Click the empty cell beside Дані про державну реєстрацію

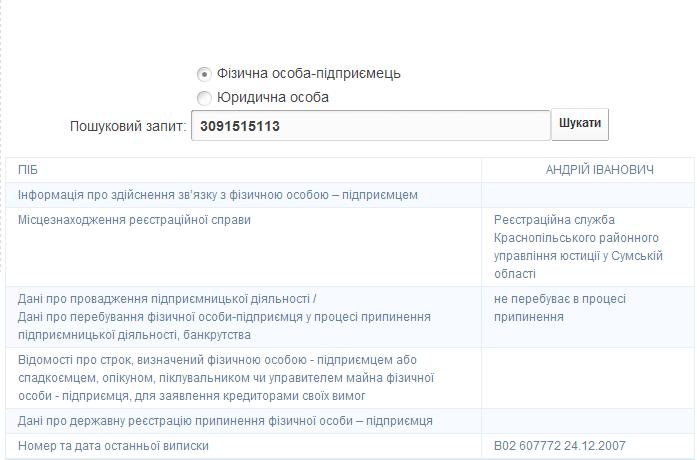pyautogui.click(x=587, y=421)
